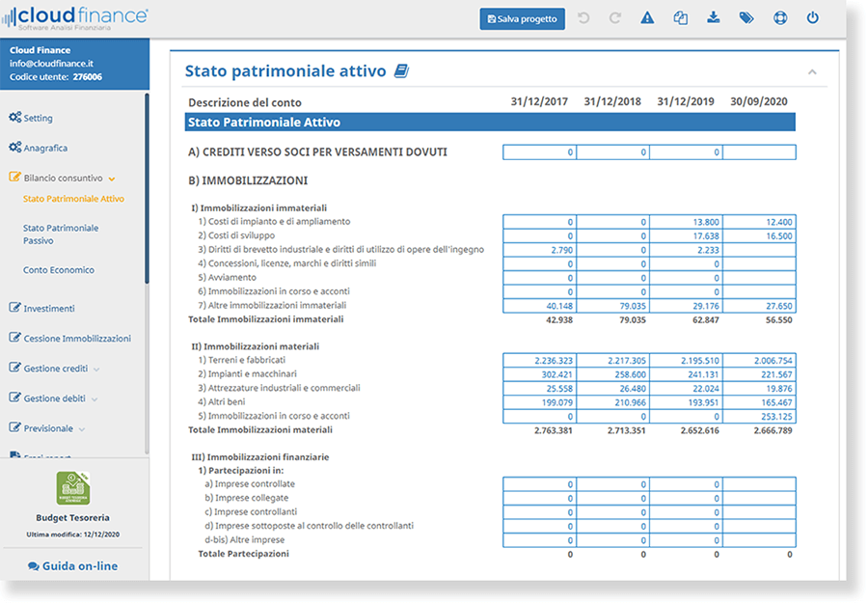Edit Crediti verso soci 30/09/2020 empty field
This screenshot has height=603, width=868.
[760, 152]
